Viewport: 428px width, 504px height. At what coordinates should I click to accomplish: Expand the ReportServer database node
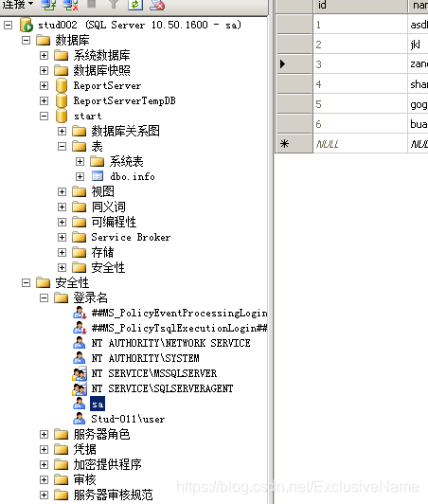(x=44, y=85)
